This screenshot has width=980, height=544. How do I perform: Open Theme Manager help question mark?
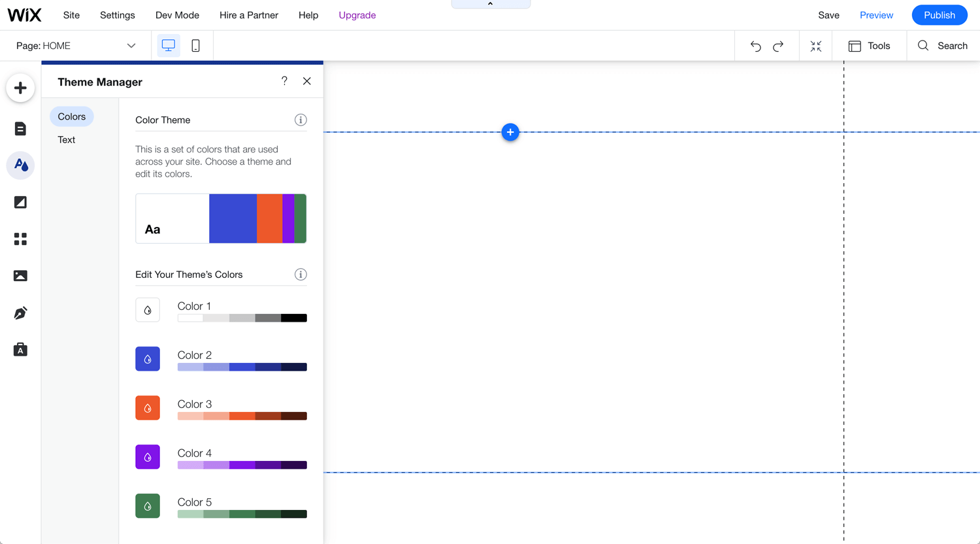tap(284, 81)
